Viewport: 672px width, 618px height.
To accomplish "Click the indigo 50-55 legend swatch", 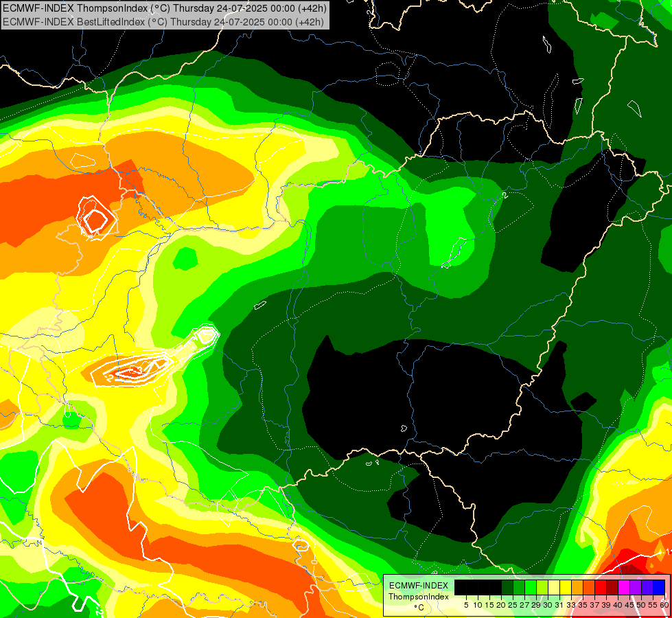I will click(x=647, y=587).
